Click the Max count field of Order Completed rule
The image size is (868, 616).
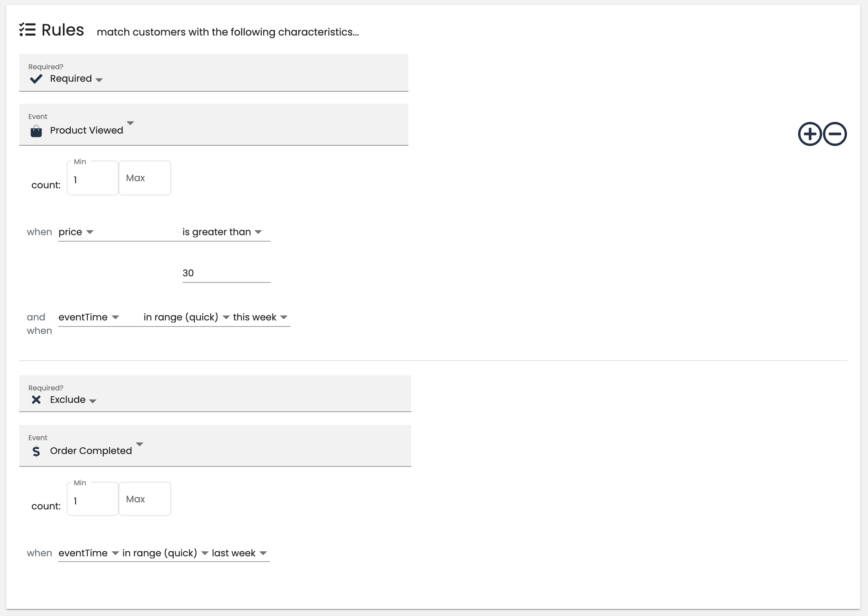pyautogui.click(x=145, y=499)
